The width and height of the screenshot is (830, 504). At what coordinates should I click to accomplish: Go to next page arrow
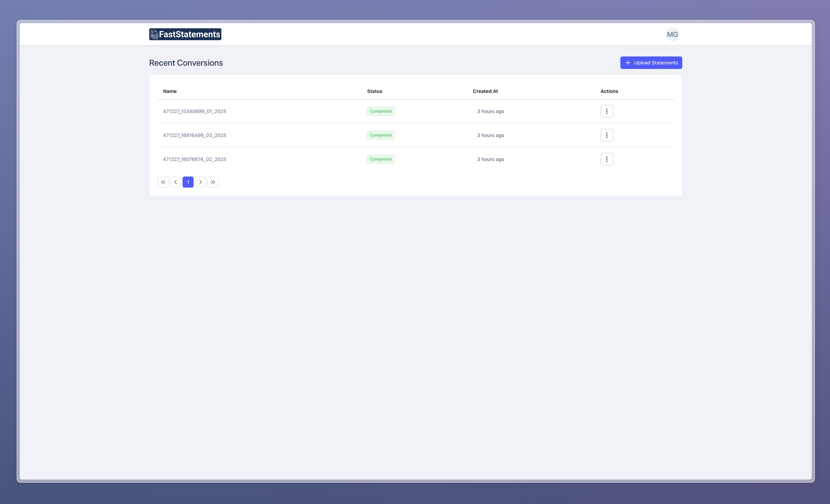pyautogui.click(x=201, y=182)
